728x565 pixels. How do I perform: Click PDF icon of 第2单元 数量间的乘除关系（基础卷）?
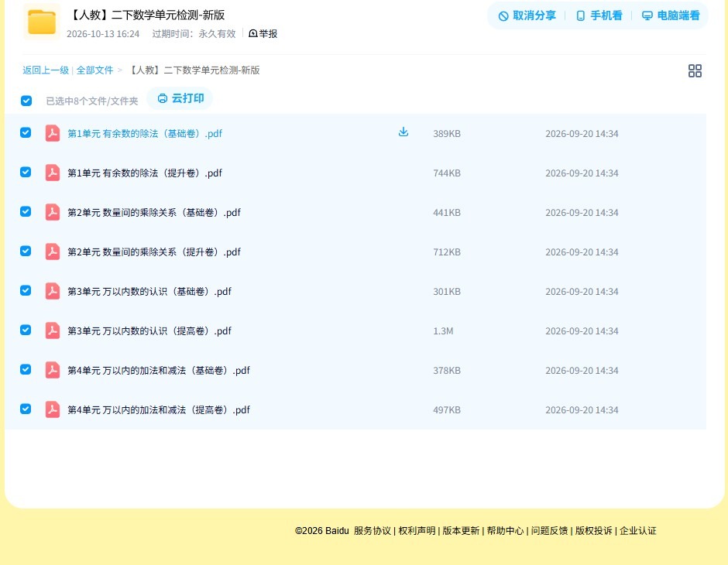pos(53,212)
